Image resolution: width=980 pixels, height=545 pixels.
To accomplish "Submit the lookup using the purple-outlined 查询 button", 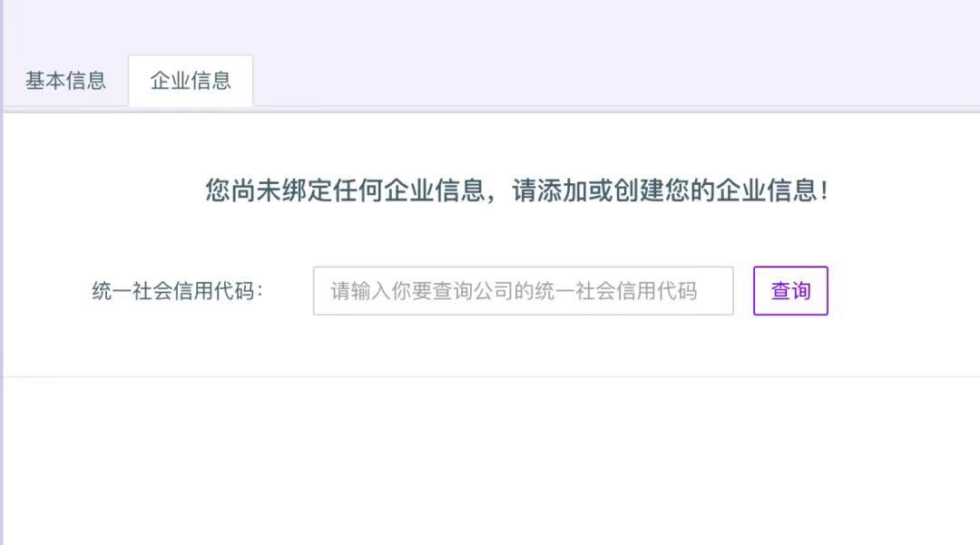I will 790,291.
